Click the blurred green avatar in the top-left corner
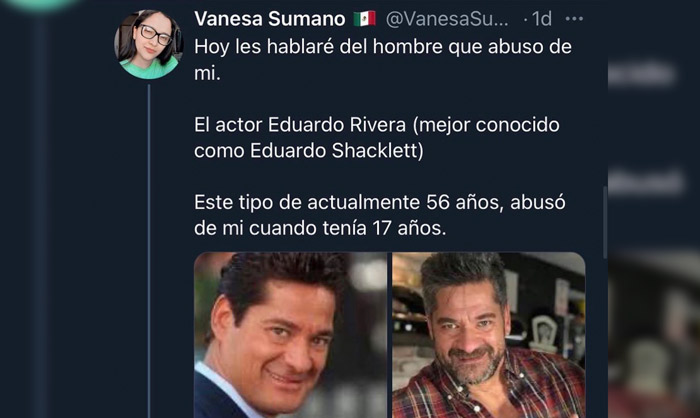Image resolution: width=700 pixels, height=418 pixels. tap(40, 4)
